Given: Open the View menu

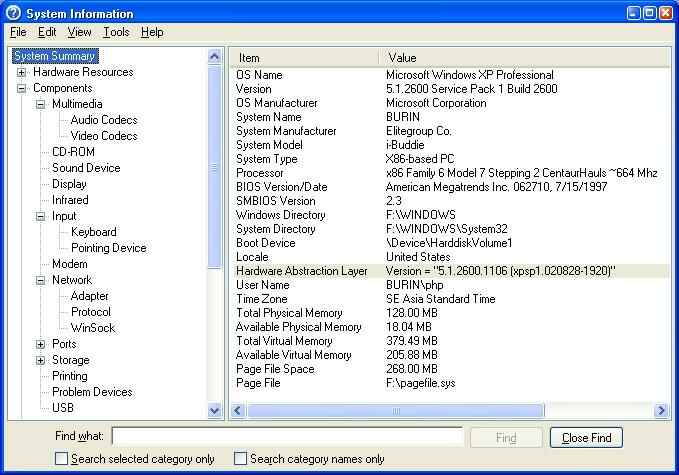Looking at the screenshot, I should tap(79, 32).
